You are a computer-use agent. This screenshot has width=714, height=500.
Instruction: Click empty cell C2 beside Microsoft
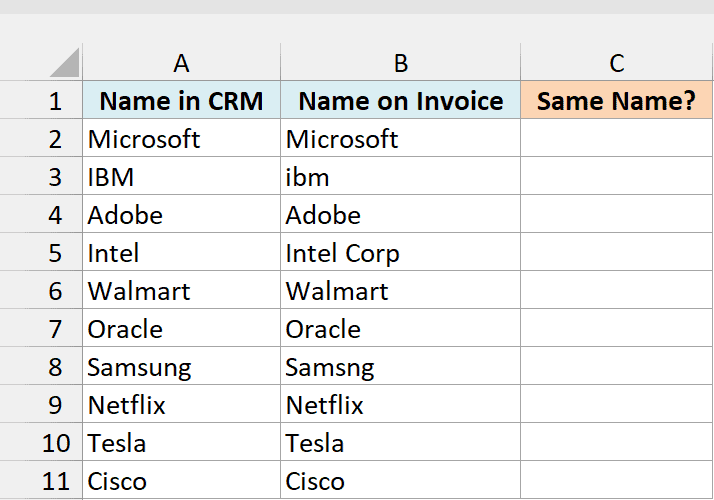(x=617, y=138)
